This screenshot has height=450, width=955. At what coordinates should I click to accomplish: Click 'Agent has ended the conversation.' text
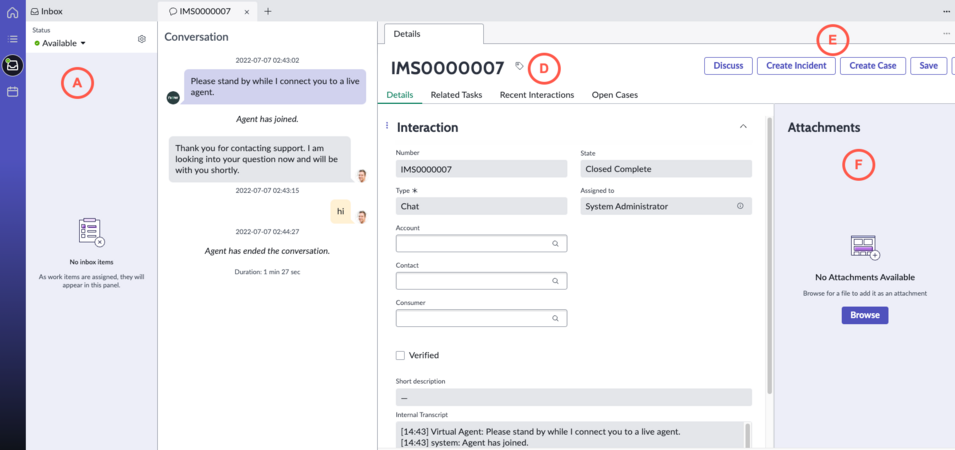[x=267, y=251]
